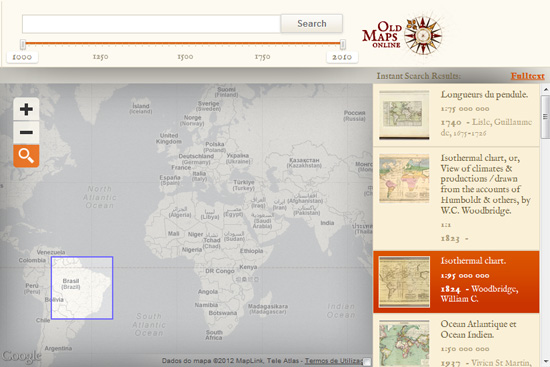550x367 pixels.
Task: Open the highlighted 1824 Isothermal chart thumbnail
Action: (404, 282)
